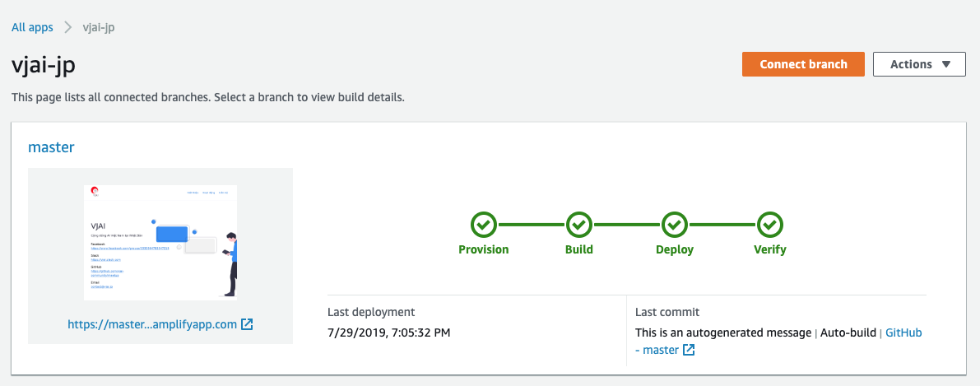Click the Build step checkmark icon
Image resolution: width=980 pixels, height=386 pixels.
(x=579, y=224)
